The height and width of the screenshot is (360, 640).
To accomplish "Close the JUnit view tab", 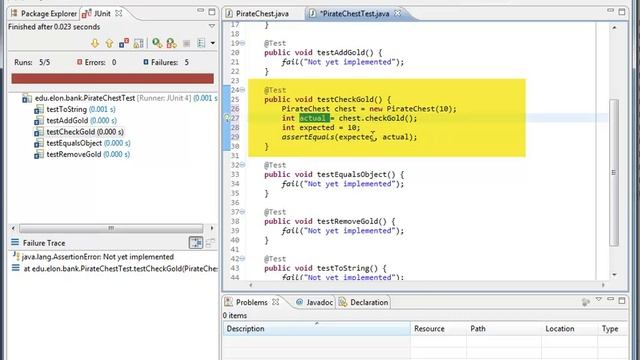I will [x=118, y=13].
